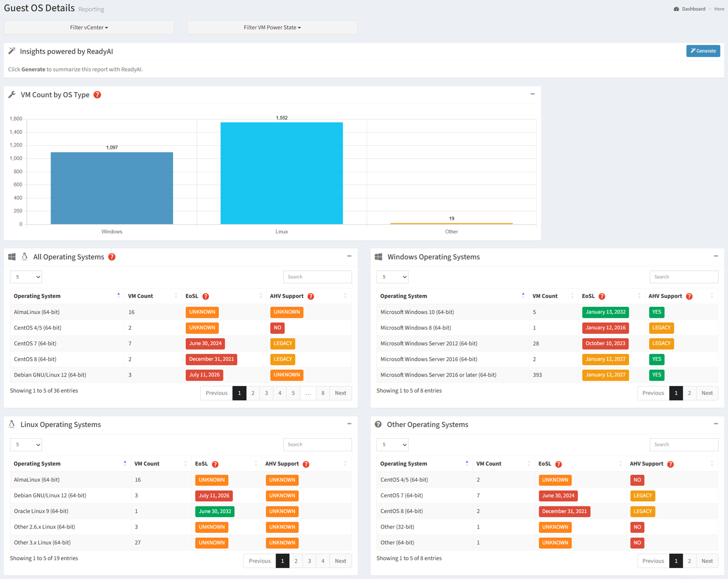Viewport: 728px width, 579px height.
Task: Click Oracle Linux 9 (64-bit) row
Action: (181, 512)
